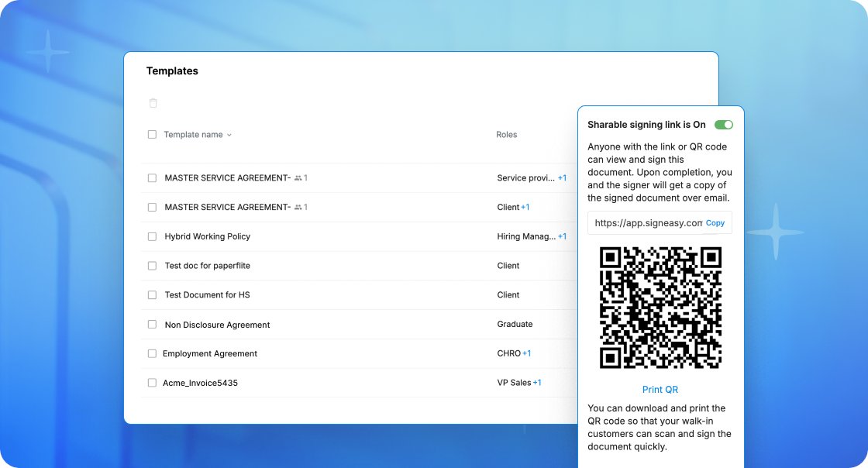The height and width of the screenshot is (468, 868).
Task: Open the Acme_Invoice5435 template
Action: [200, 383]
